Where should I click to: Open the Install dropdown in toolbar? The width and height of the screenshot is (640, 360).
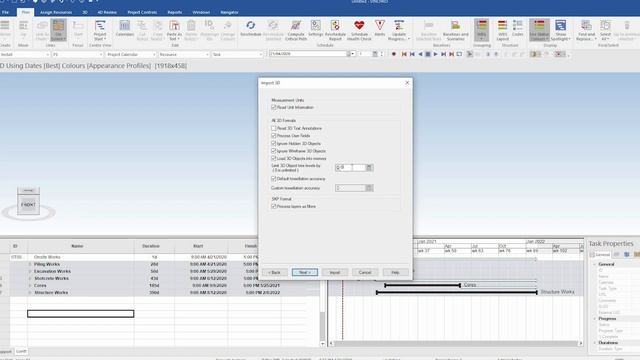pyautogui.click(x=47, y=54)
